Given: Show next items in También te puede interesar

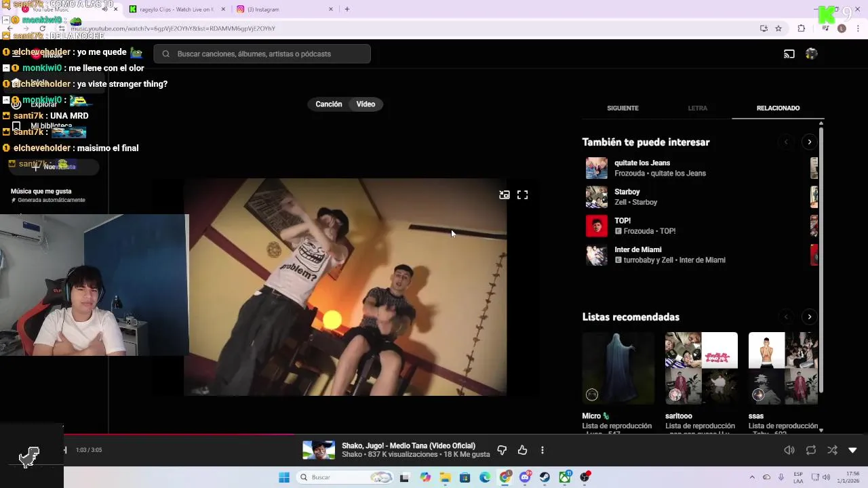Looking at the screenshot, I should click(809, 142).
